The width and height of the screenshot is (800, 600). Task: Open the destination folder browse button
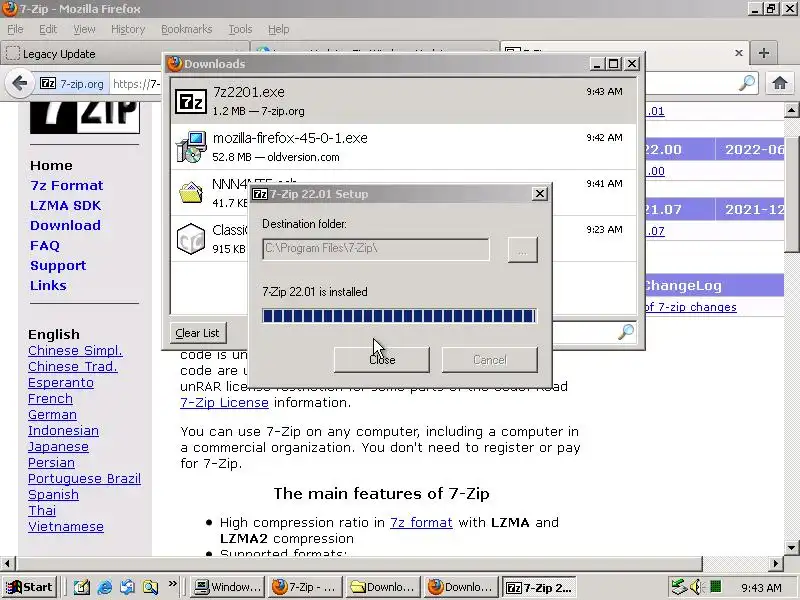522,250
